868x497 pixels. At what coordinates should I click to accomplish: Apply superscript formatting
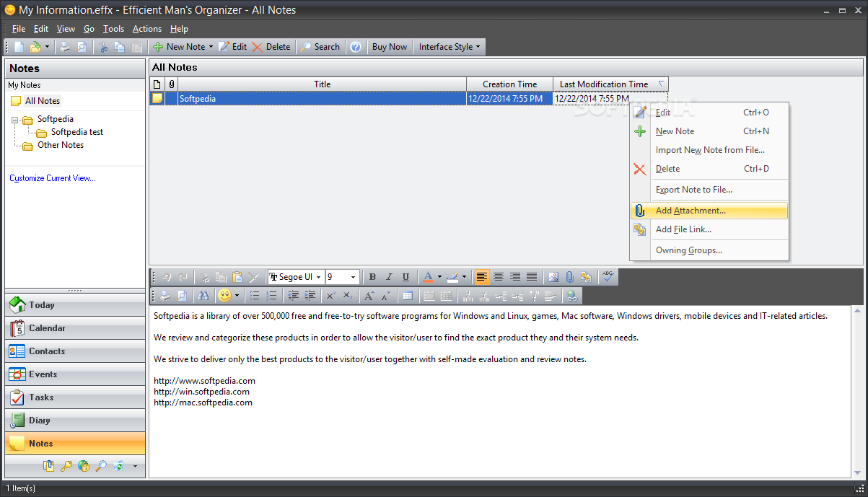[x=331, y=296]
